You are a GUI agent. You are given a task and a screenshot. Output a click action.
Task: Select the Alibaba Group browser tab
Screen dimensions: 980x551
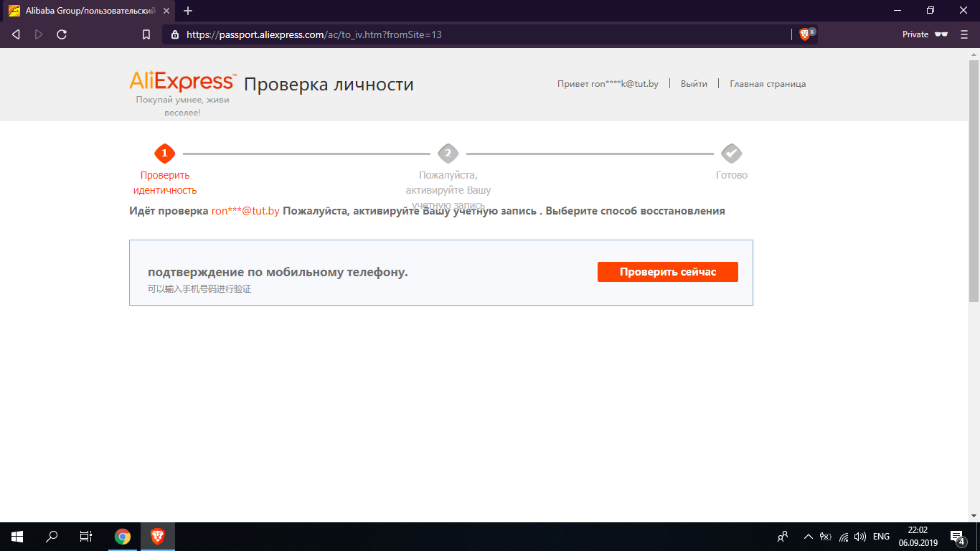(89, 11)
